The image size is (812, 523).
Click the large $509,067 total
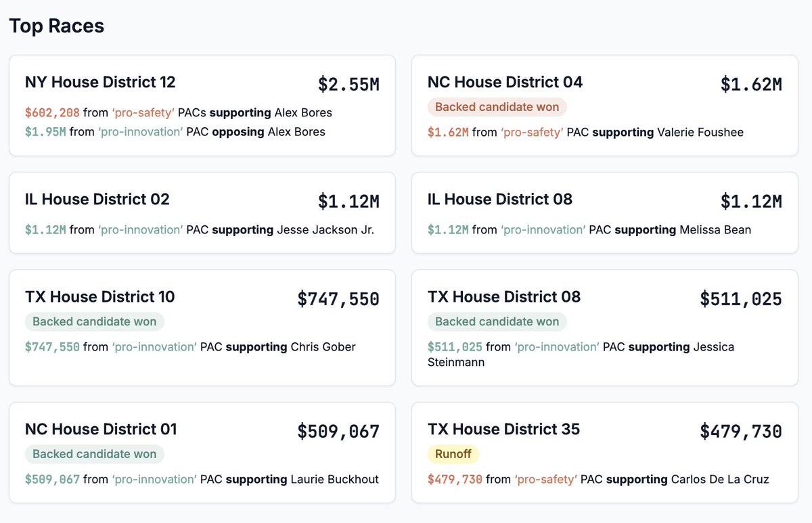coord(338,432)
